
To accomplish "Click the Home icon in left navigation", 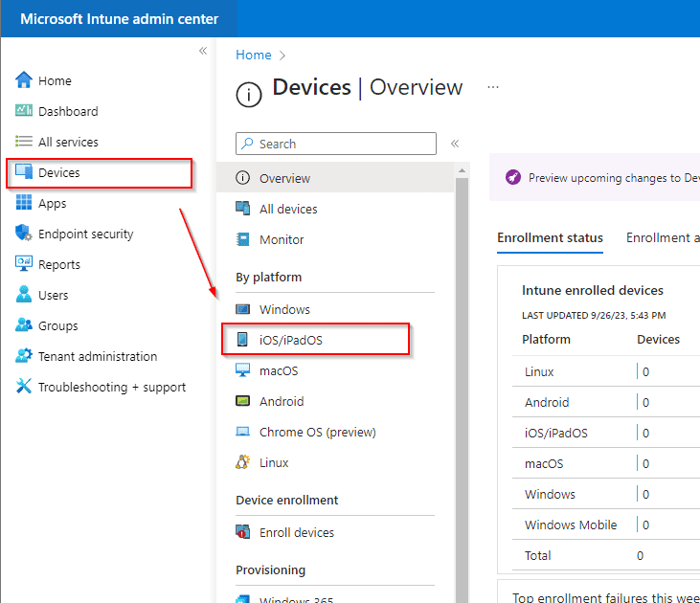I will point(24,80).
